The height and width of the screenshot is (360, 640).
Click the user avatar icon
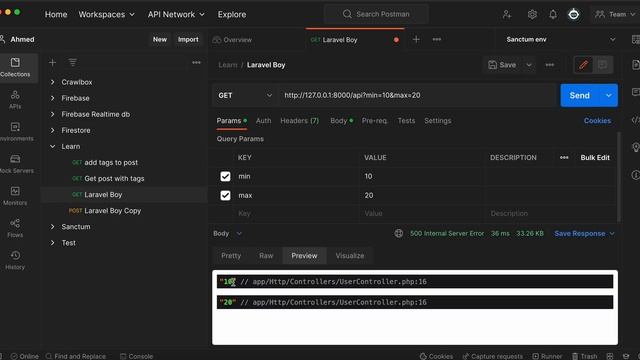tap(573, 14)
